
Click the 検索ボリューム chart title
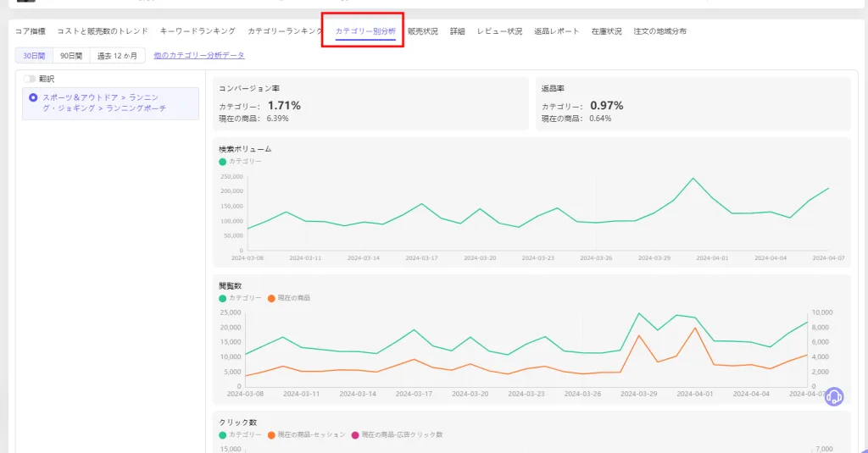tap(245, 149)
